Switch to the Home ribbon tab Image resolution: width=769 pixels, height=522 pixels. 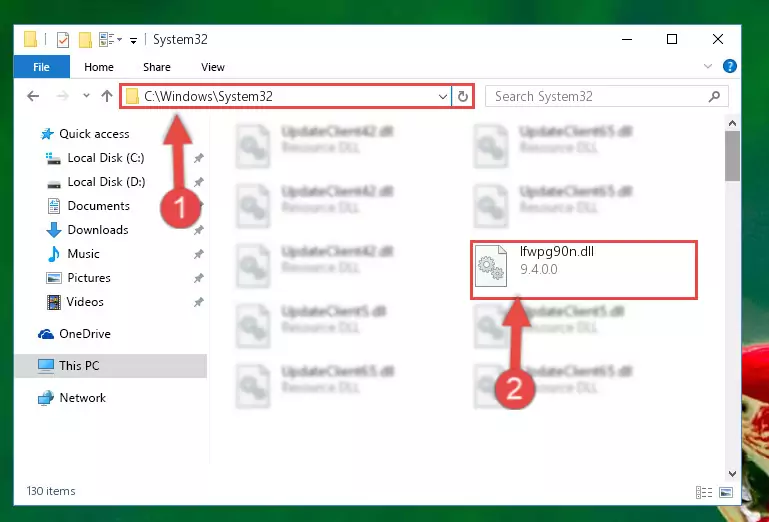pos(99,67)
